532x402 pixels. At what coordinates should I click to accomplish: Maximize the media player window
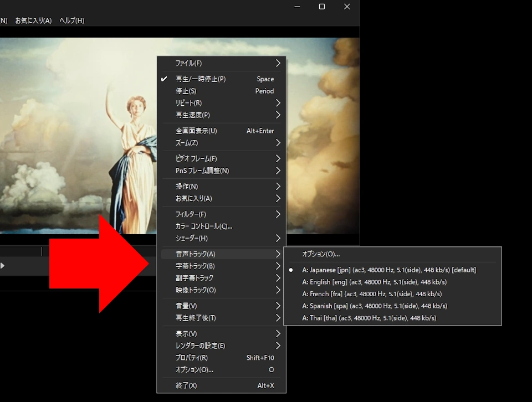coord(322,7)
